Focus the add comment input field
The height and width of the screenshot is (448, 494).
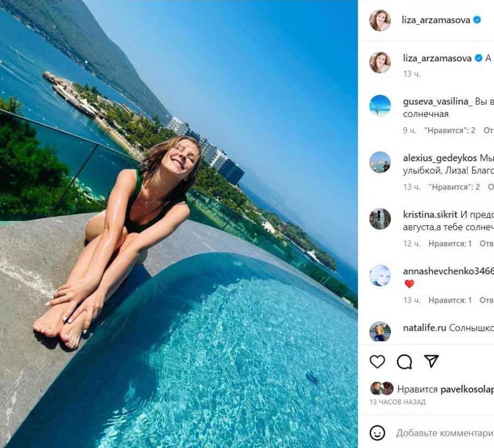click(445, 433)
